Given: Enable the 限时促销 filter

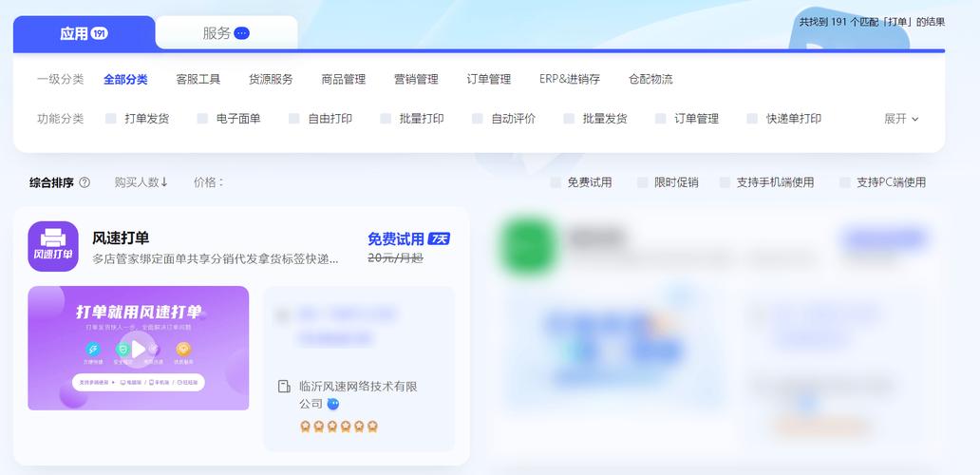Looking at the screenshot, I should click(643, 182).
